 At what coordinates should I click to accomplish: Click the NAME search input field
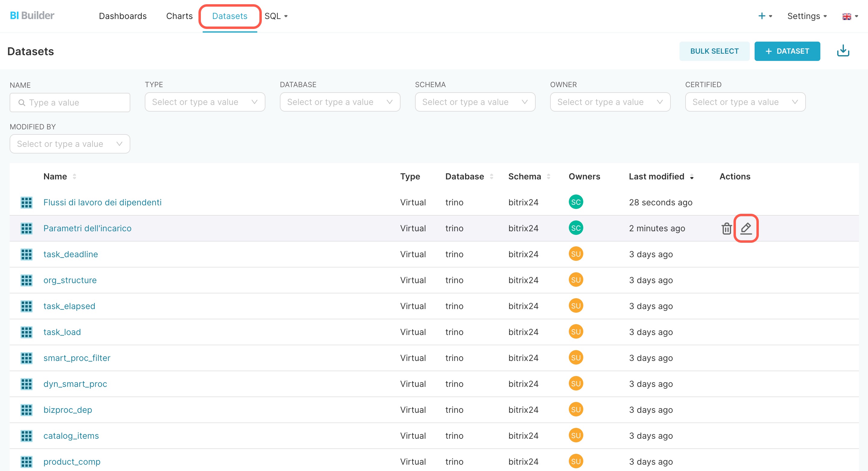[70, 103]
